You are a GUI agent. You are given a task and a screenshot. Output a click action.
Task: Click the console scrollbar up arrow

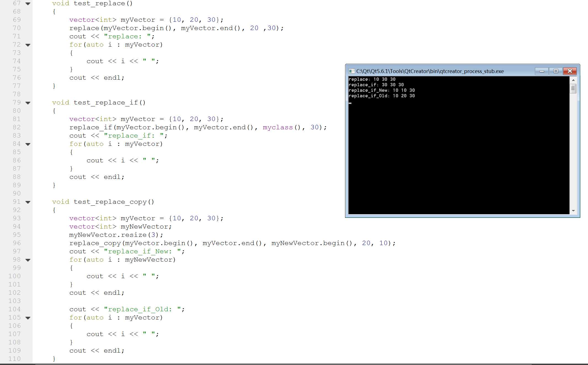click(573, 80)
